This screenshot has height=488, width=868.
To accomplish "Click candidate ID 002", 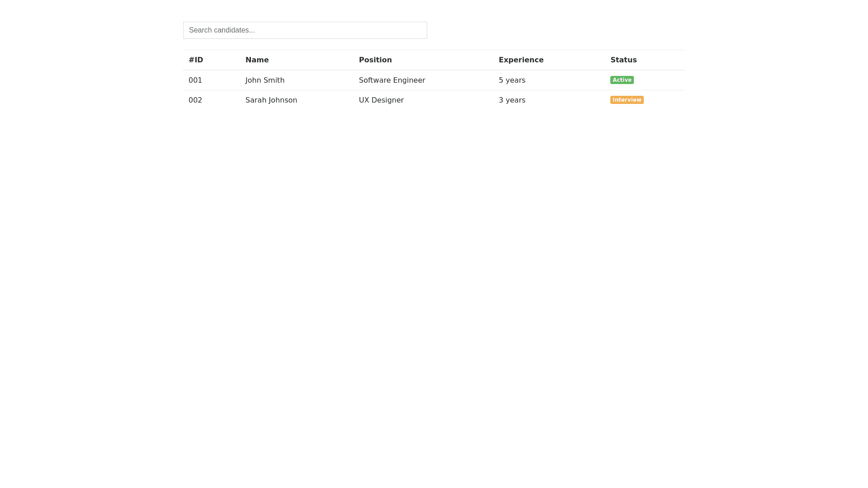I will coord(195,100).
